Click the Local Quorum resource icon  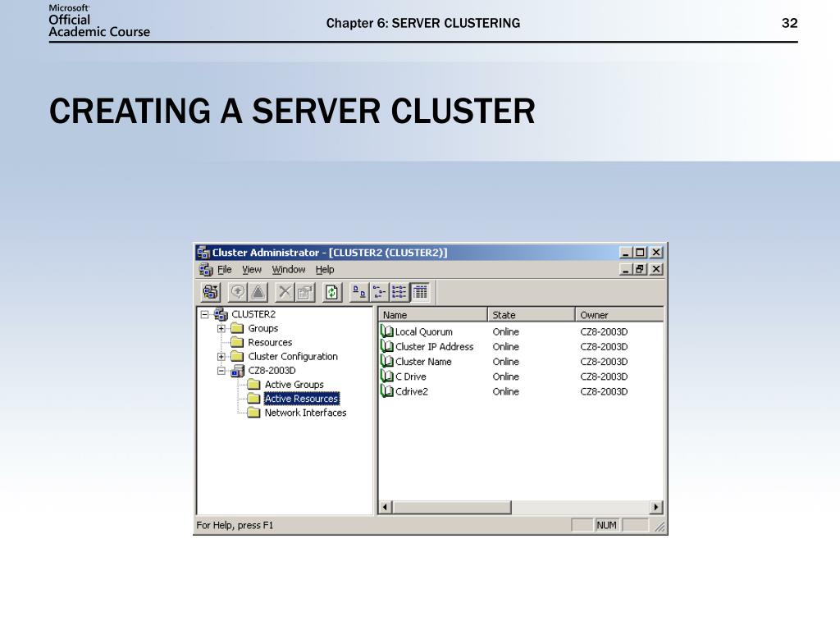tap(387, 332)
